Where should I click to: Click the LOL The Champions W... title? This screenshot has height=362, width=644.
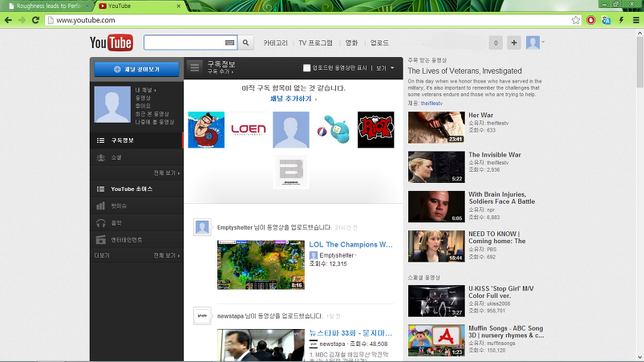pyautogui.click(x=350, y=245)
